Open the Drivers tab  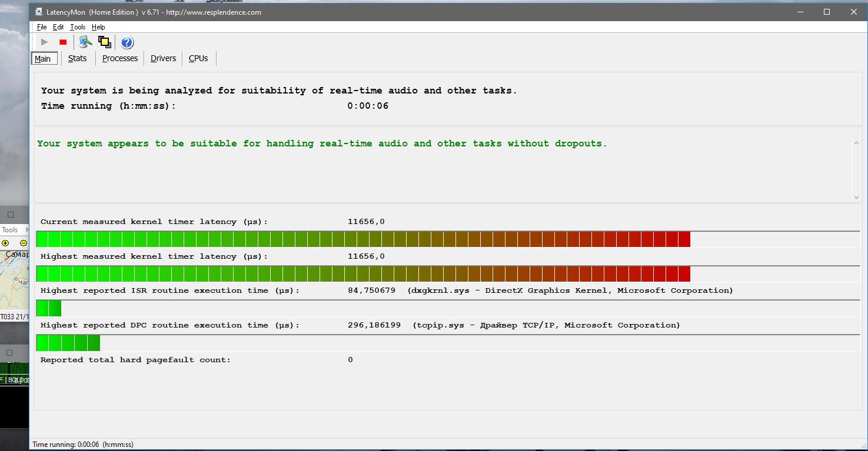point(163,58)
